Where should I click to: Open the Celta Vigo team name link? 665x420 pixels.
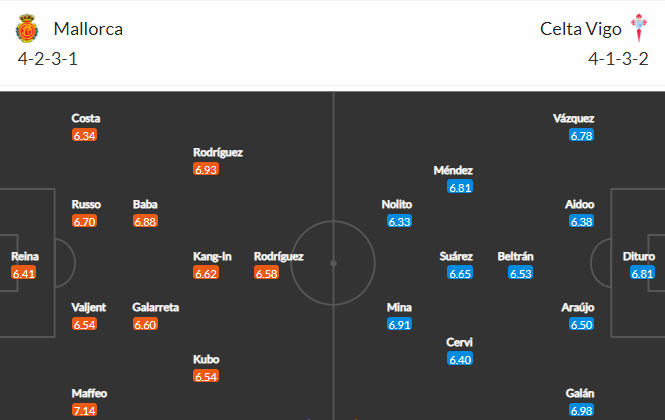click(581, 29)
